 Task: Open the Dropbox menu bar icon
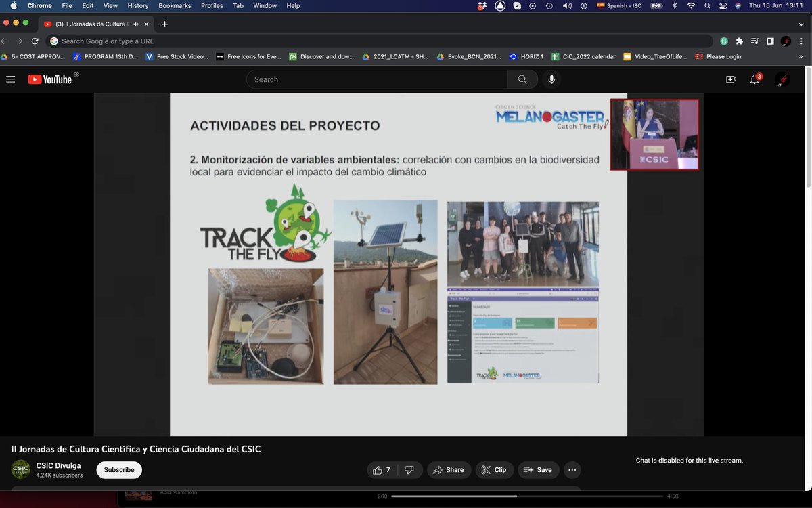pyautogui.click(x=482, y=5)
